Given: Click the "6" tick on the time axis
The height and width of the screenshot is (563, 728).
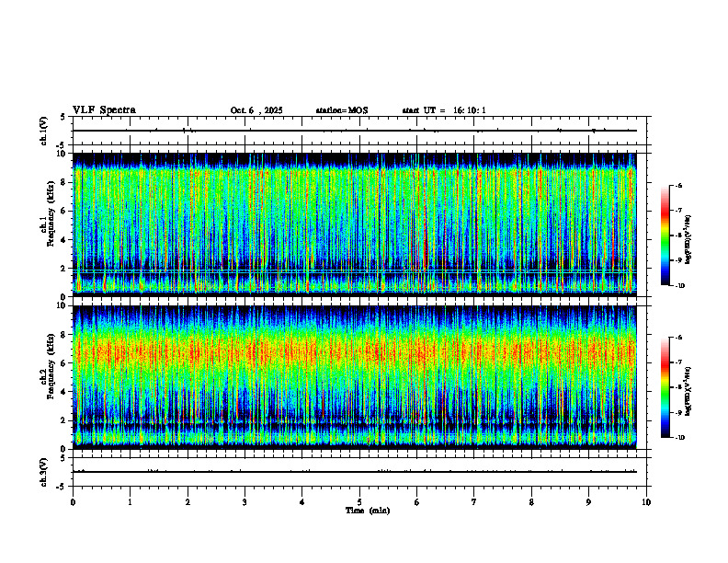Looking at the screenshot, I should tap(416, 502).
